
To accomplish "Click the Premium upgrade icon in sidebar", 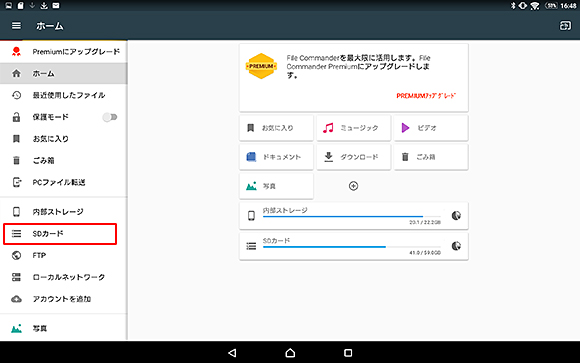I will click(16, 51).
